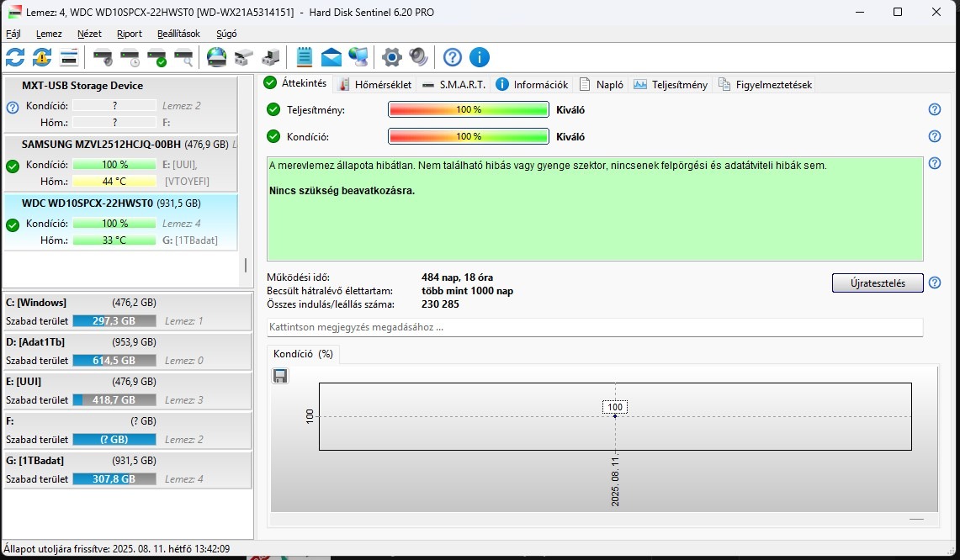Click the help icon beside Kondíció row

tap(934, 136)
